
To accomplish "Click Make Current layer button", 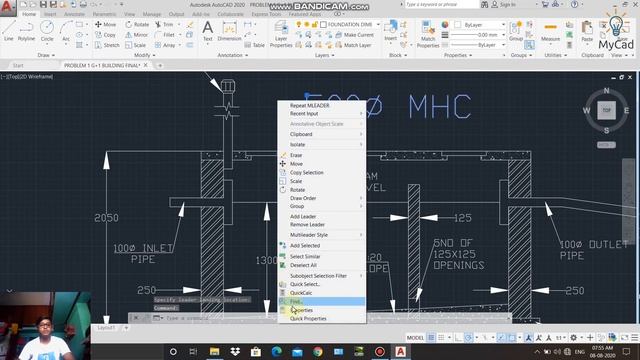I will (x=355, y=35).
